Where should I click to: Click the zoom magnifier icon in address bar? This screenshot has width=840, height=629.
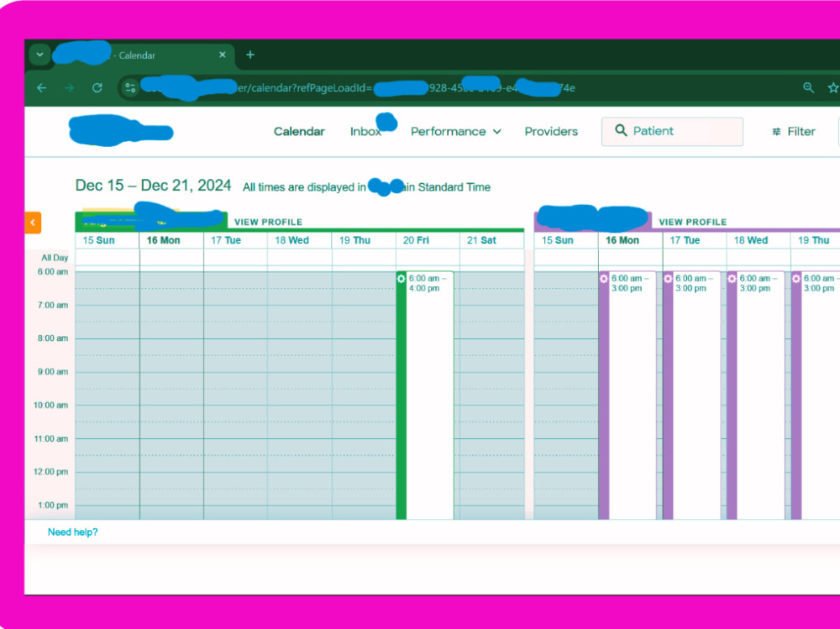click(808, 87)
